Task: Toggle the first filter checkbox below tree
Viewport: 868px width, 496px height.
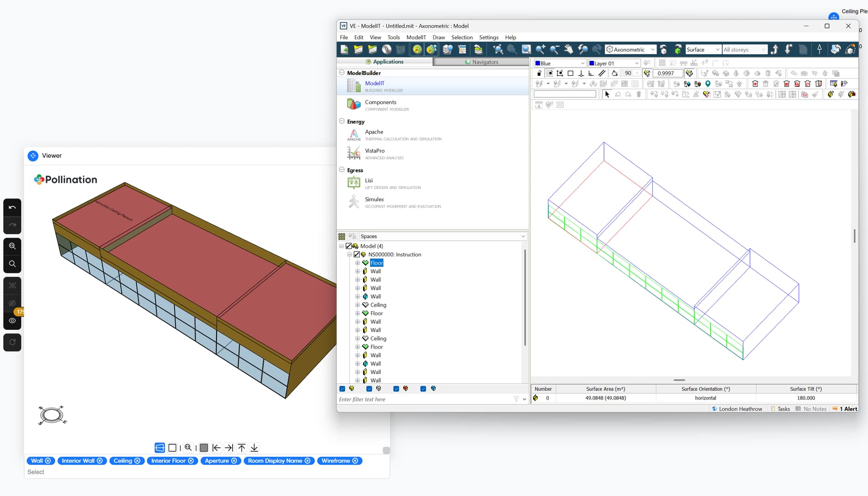Action: click(x=342, y=389)
